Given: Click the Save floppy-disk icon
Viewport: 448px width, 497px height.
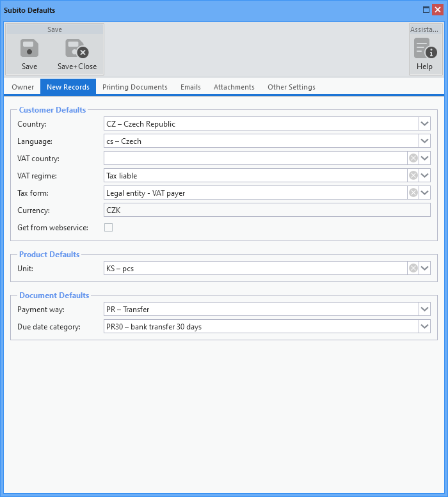Looking at the screenshot, I should (x=29, y=48).
